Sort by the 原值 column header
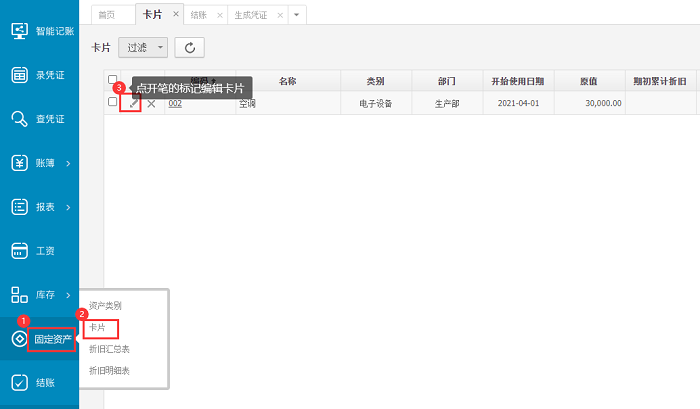The height and width of the screenshot is (409, 700). click(590, 80)
